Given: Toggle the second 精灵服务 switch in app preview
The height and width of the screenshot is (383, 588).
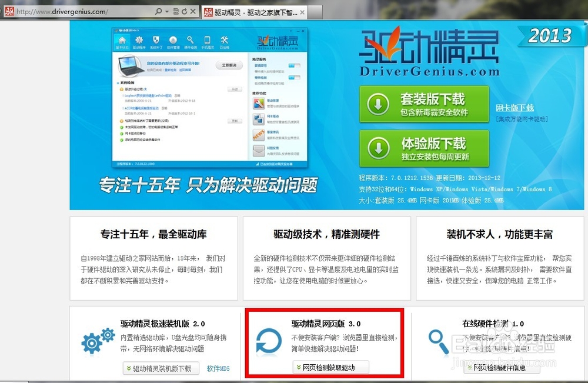Looking at the screenshot, I should point(295,78).
